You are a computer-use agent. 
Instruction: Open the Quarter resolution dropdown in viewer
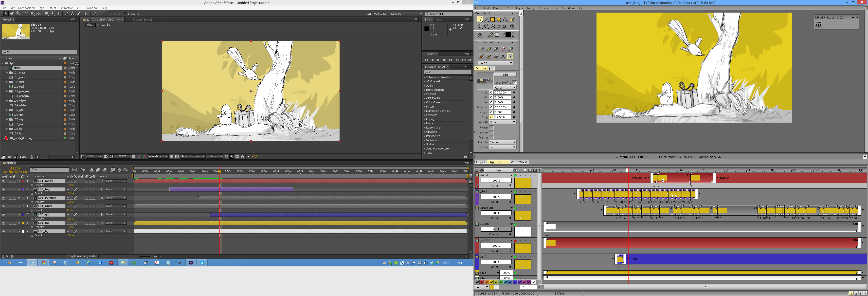point(158,156)
